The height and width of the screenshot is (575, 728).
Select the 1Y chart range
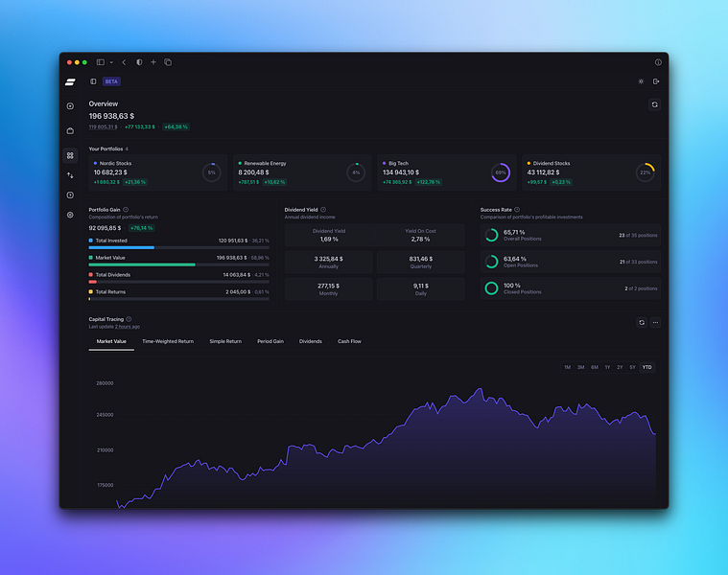pyautogui.click(x=607, y=367)
